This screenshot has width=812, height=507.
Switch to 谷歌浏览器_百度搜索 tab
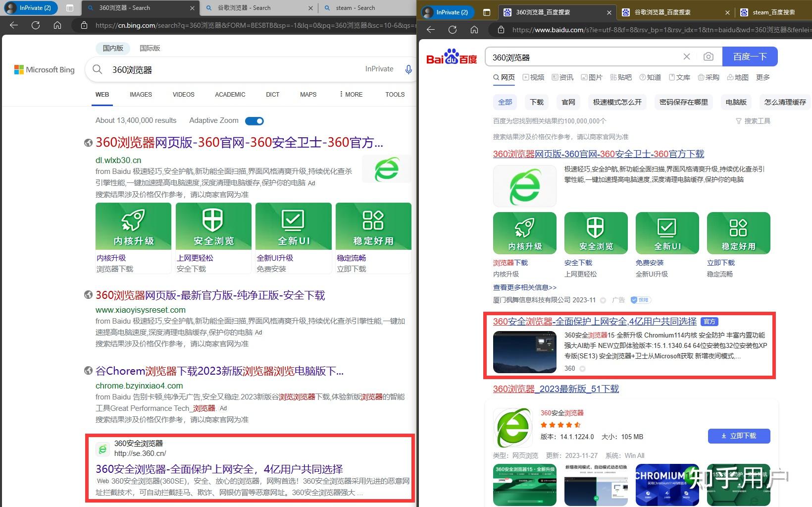coord(675,12)
